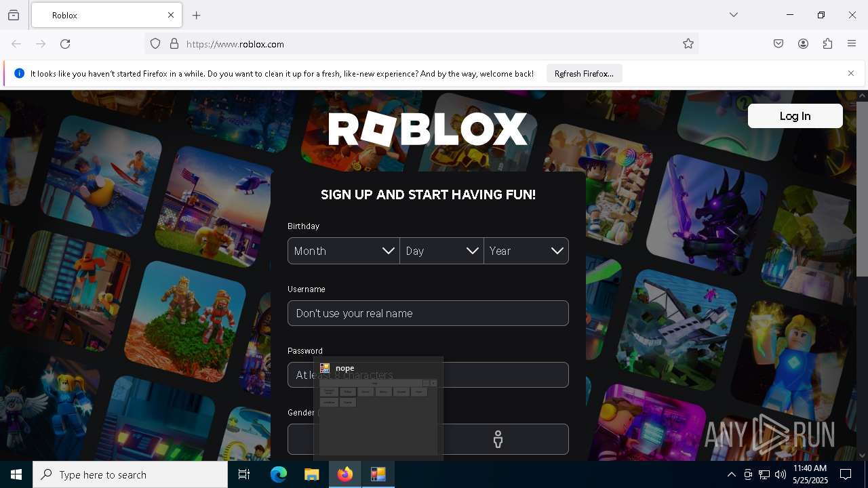Image resolution: width=868 pixels, height=488 pixels.
Task: Open the Month birthday dropdown
Action: (x=344, y=251)
